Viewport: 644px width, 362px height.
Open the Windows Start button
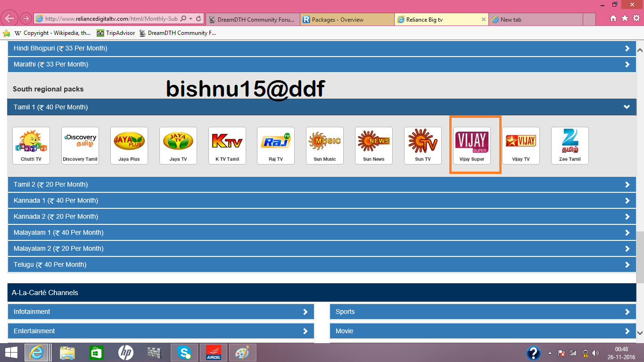click(11, 353)
